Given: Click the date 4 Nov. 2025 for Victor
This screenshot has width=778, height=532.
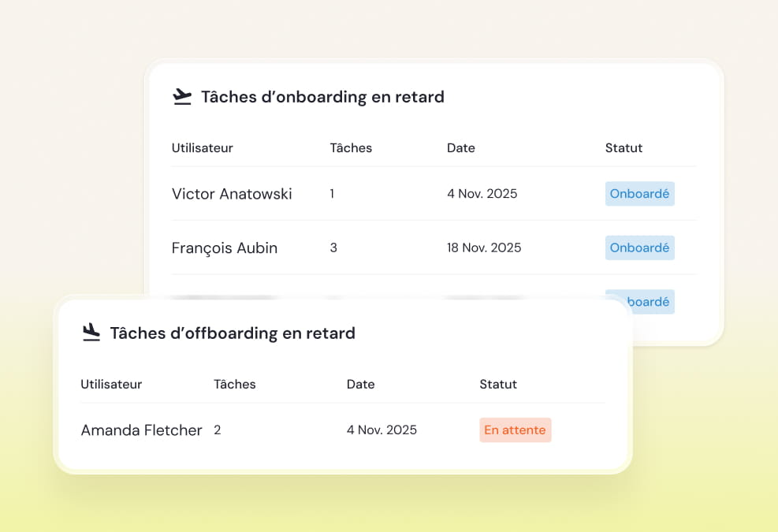Looking at the screenshot, I should (482, 193).
